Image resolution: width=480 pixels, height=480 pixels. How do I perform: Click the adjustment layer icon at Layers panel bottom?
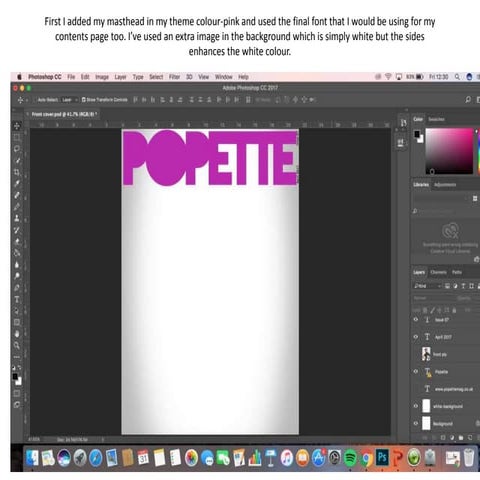[x=452, y=438]
